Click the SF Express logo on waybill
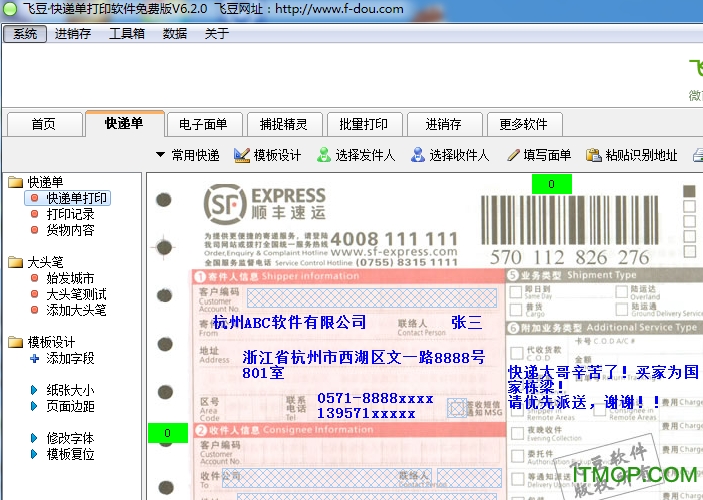 click(265, 204)
